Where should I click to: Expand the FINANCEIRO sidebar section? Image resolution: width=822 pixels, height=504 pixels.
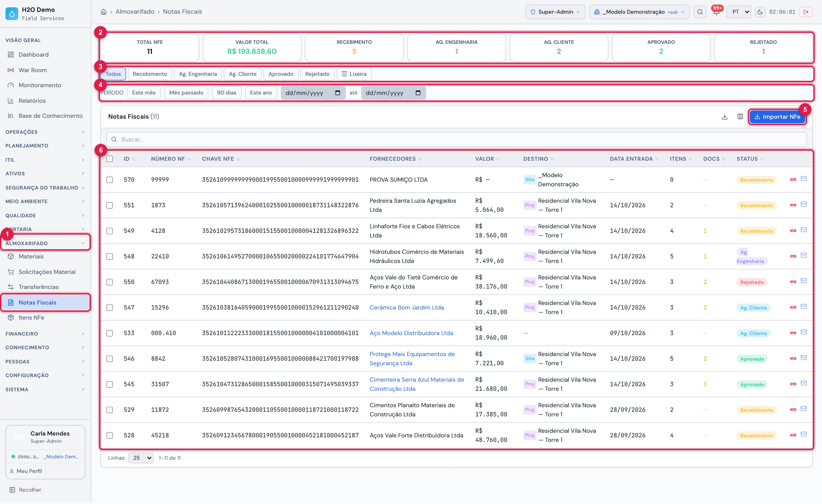(x=45, y=334)
